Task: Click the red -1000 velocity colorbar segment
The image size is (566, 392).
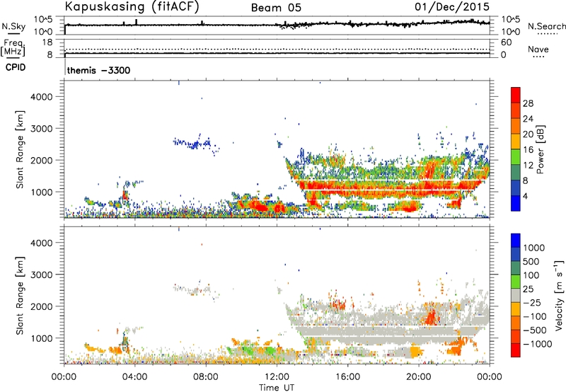Action: point(516,350)
